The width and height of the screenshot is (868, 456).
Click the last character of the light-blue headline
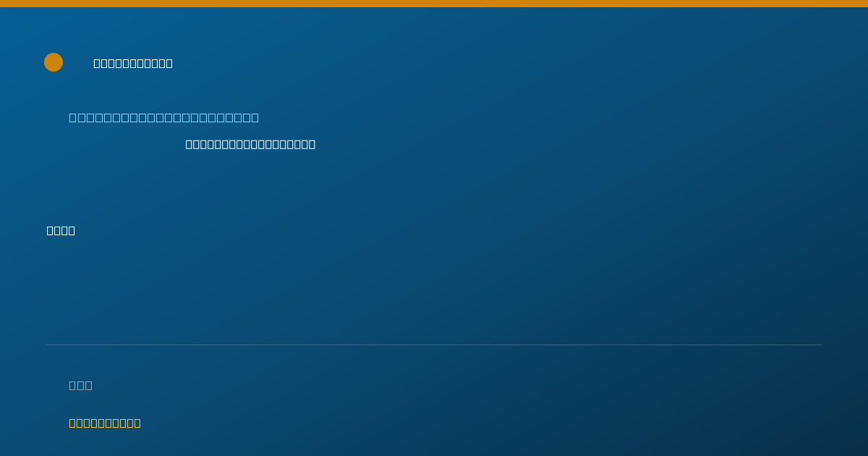(255, 117)
